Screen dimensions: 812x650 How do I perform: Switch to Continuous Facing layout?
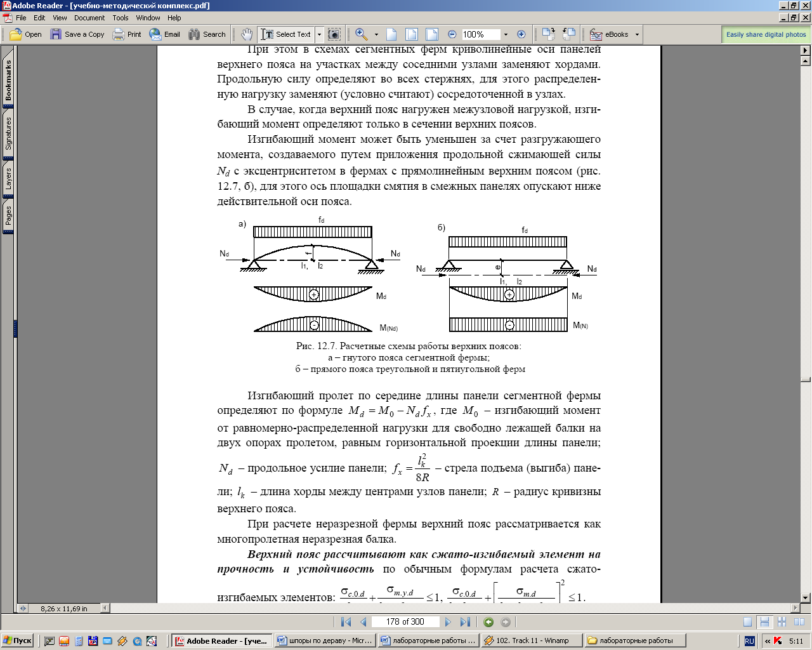tap(782, 622)
